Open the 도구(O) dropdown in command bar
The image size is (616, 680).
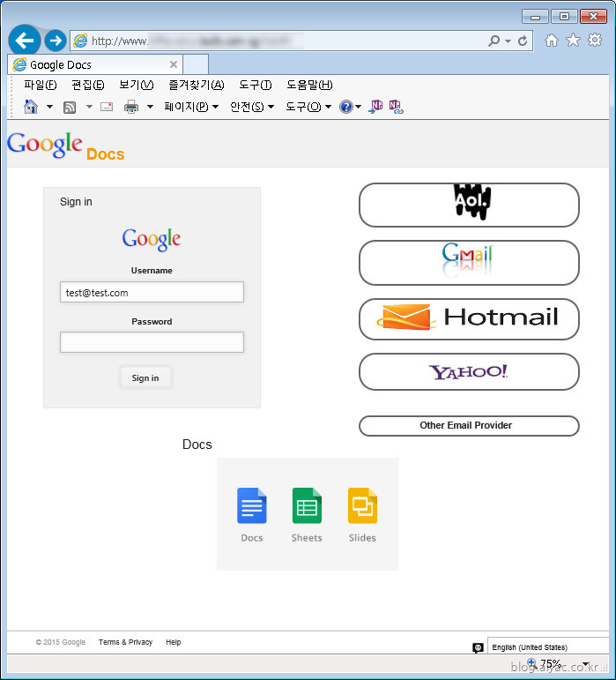click(308, 106)
